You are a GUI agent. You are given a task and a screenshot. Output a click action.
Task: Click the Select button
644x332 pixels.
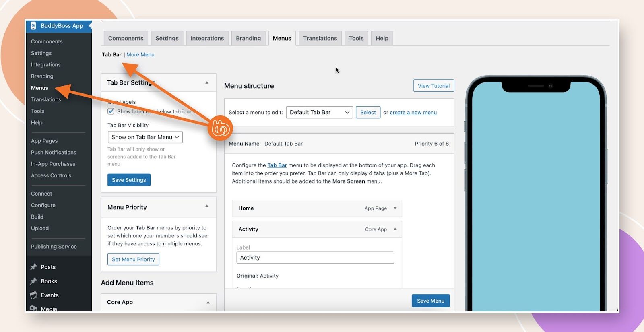click(368, 112)
